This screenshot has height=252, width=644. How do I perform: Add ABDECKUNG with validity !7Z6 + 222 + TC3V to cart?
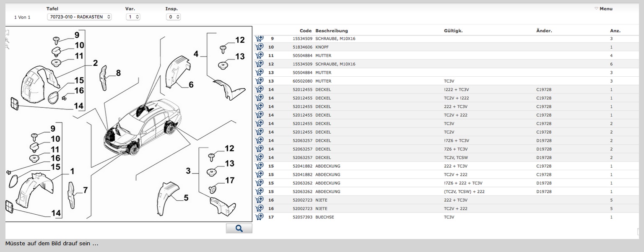(259, 183)
